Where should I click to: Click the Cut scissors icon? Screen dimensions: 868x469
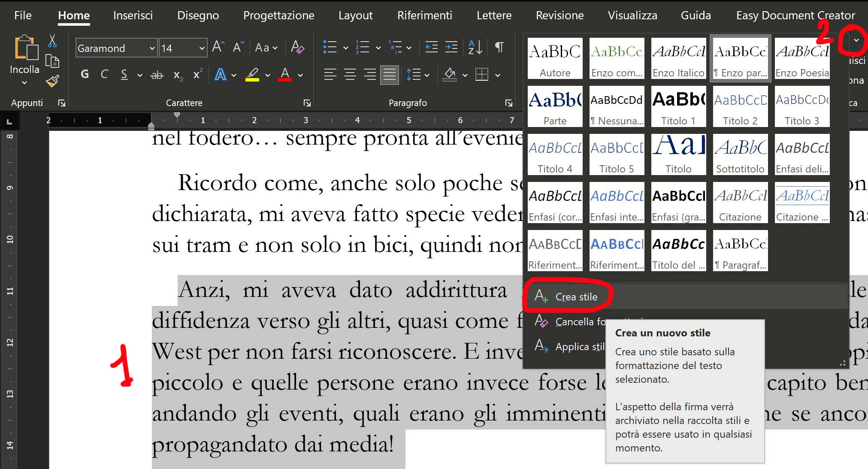click(52, 41)
